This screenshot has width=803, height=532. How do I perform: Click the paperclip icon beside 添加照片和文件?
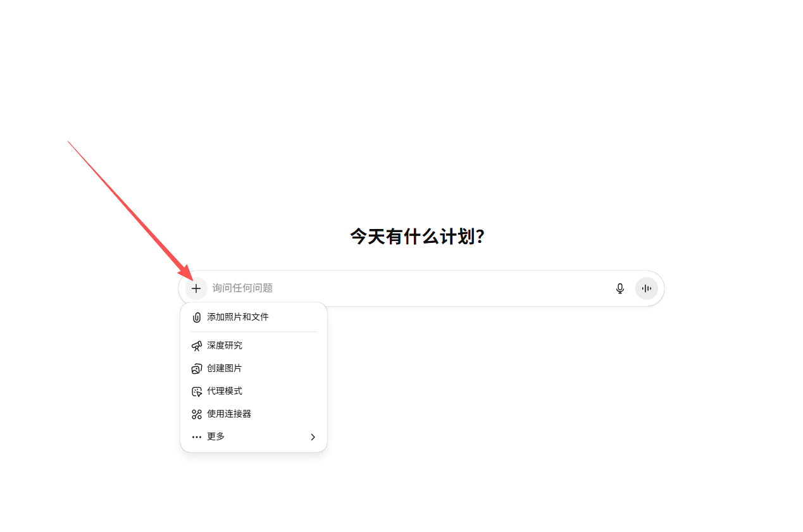[x=196, y=317]
